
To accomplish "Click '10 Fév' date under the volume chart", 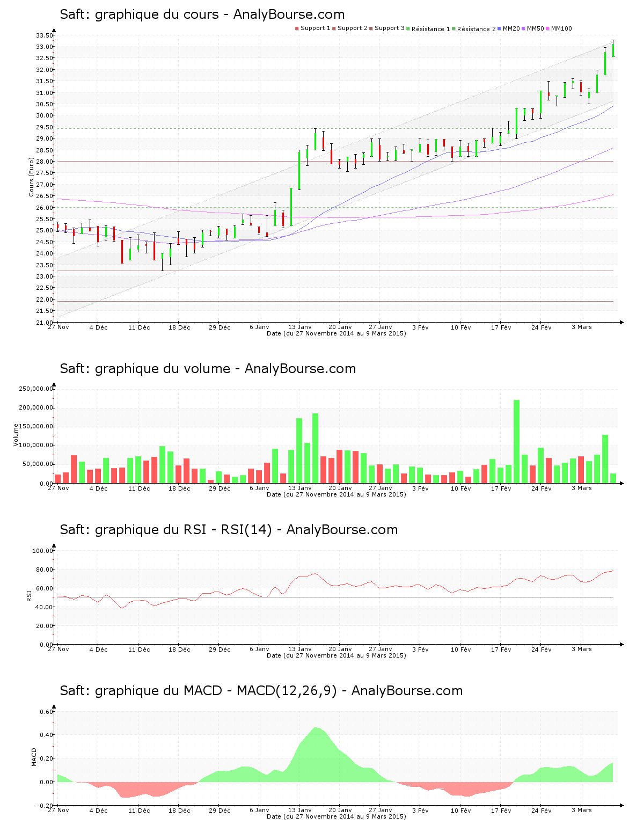I will 460,488.
